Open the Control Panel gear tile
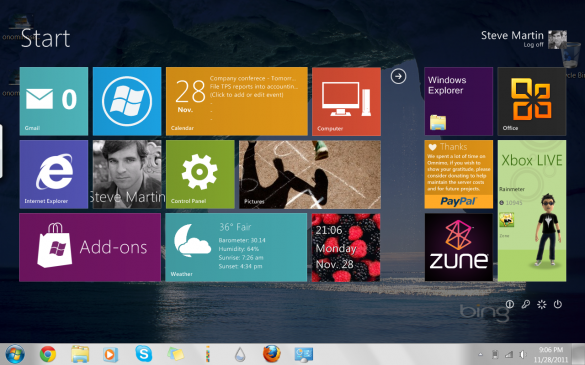Screen dimensions: 585x365 pyautogui.click(x=200, y=174)
